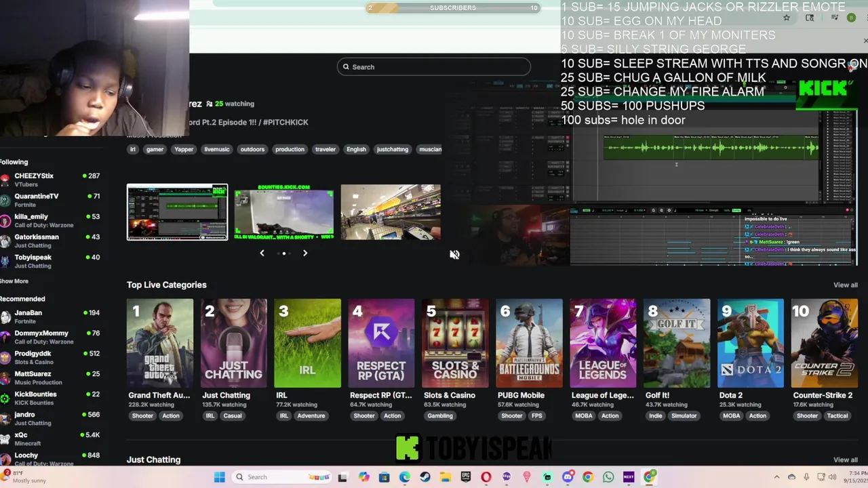868x488 pixels.
Task: Open OneDrive cloud icon in tray
Action: tap(791, 477)
